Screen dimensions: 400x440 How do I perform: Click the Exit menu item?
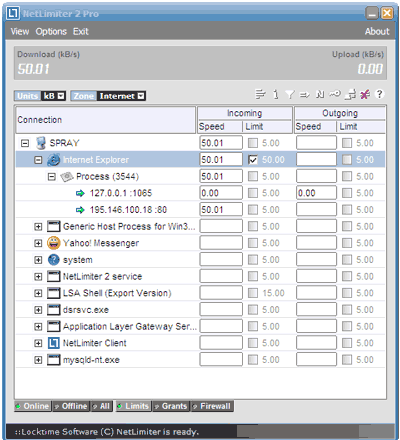(81, 31)
